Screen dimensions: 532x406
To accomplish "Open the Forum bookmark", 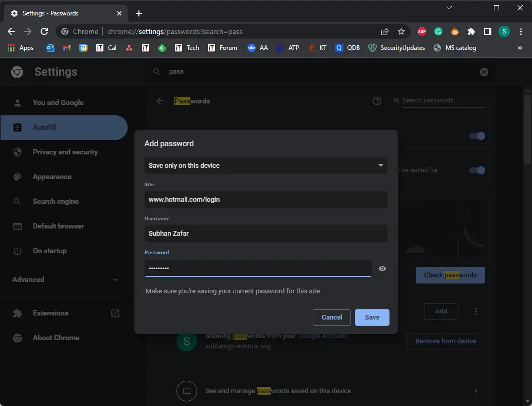I will click(x=222, y=48).
